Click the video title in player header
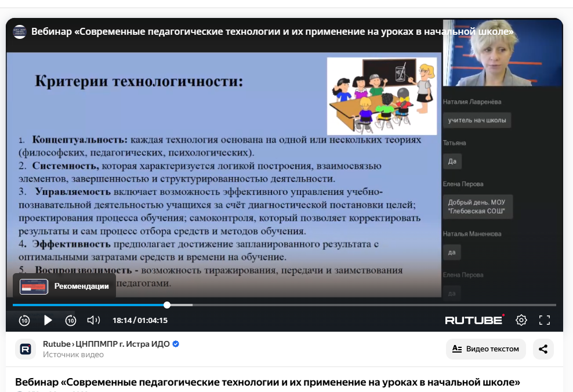Image resolution: width=573 pixels, height=392 pixels. (273, 32)
